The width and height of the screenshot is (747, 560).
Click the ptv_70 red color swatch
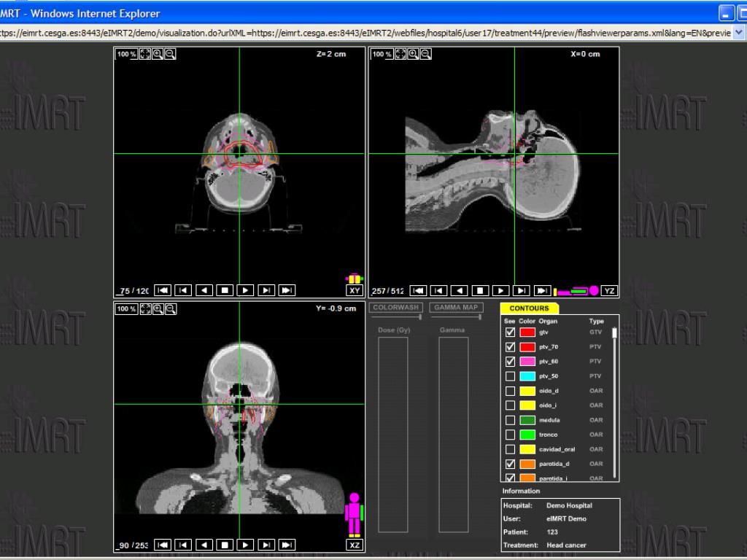(x=527, y=347)
